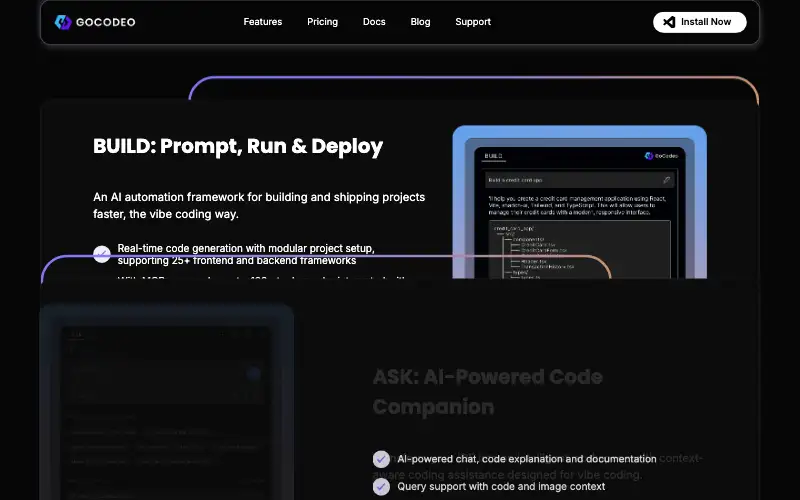This screenshot has height=500, width=800.
Task: Go to Docs in navigation
Action: pyautogui.click(x=374, y=22)
